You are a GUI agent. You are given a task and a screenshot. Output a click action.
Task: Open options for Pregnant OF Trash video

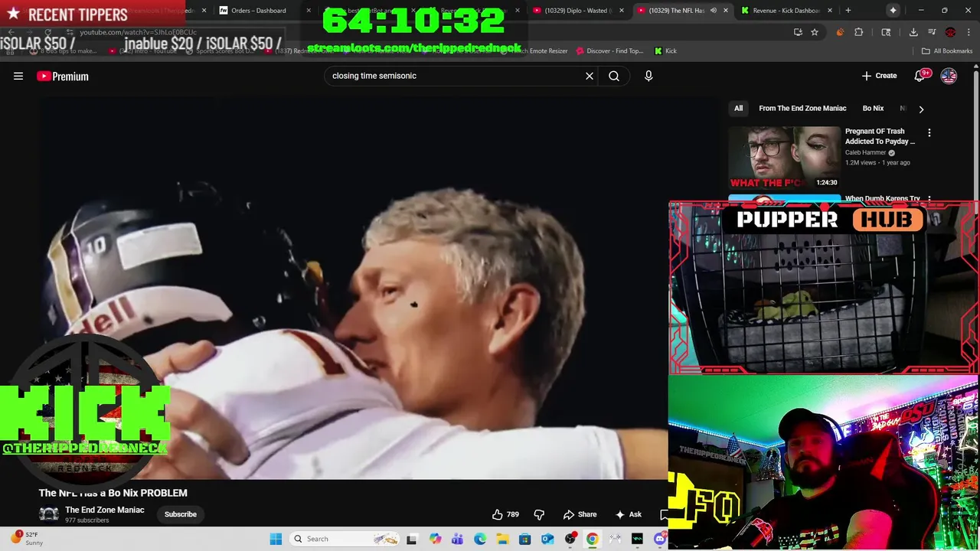pyautogui.click(x=929, y=132)
